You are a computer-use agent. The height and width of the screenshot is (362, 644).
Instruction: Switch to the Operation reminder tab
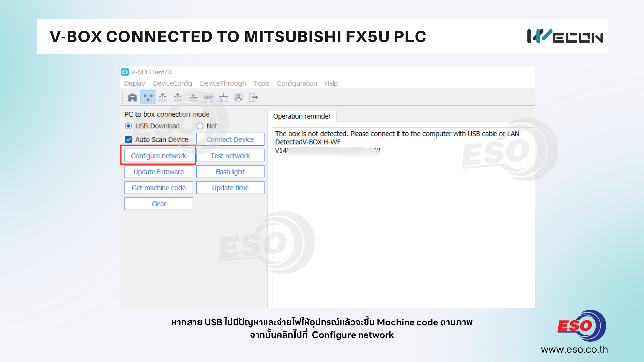tap(302, 116)
